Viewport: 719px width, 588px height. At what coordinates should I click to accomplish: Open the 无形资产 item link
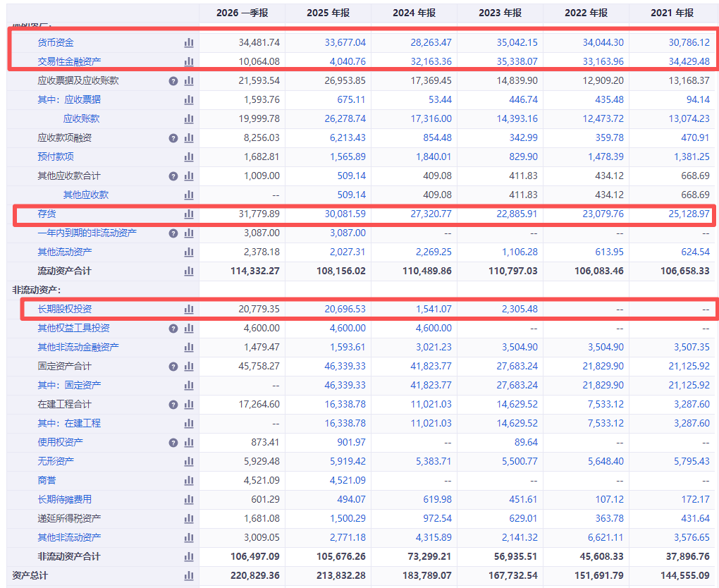56,461
